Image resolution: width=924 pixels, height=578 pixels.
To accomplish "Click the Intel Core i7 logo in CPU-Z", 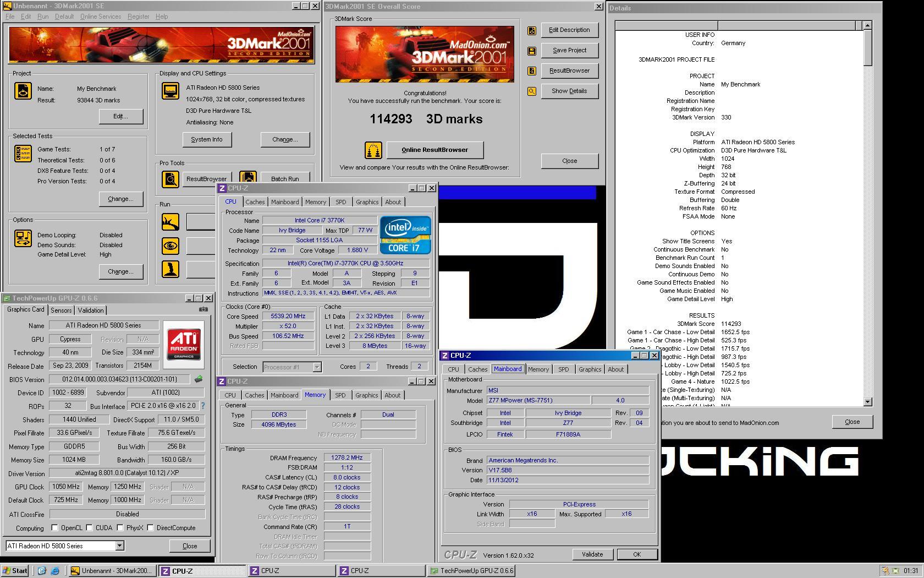I will (x=405, y=235).
